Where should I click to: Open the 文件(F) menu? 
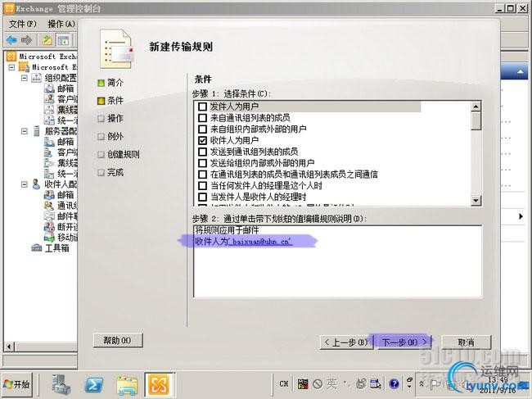click(x=23, y=24)
